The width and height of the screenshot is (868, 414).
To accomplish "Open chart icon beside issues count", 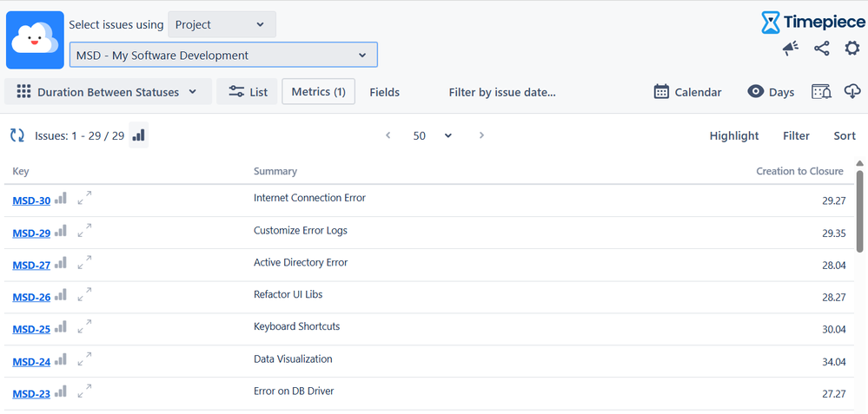I will (x=138, y=135).
